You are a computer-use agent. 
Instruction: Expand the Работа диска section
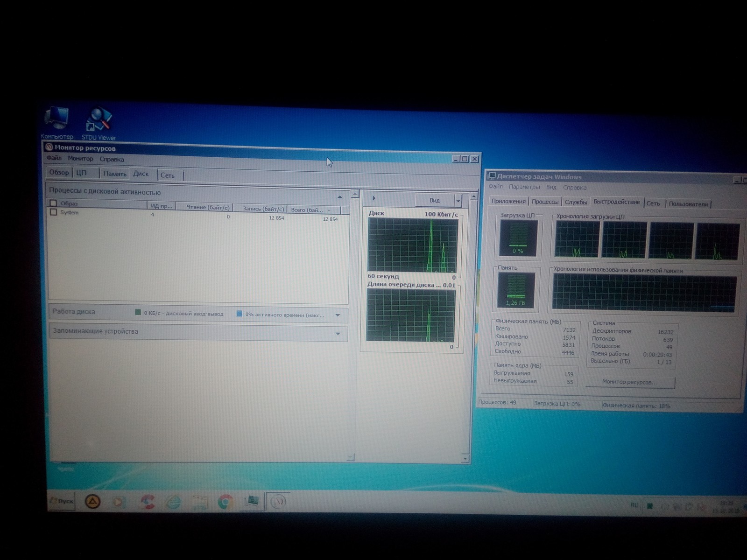[x=338, y=315]
